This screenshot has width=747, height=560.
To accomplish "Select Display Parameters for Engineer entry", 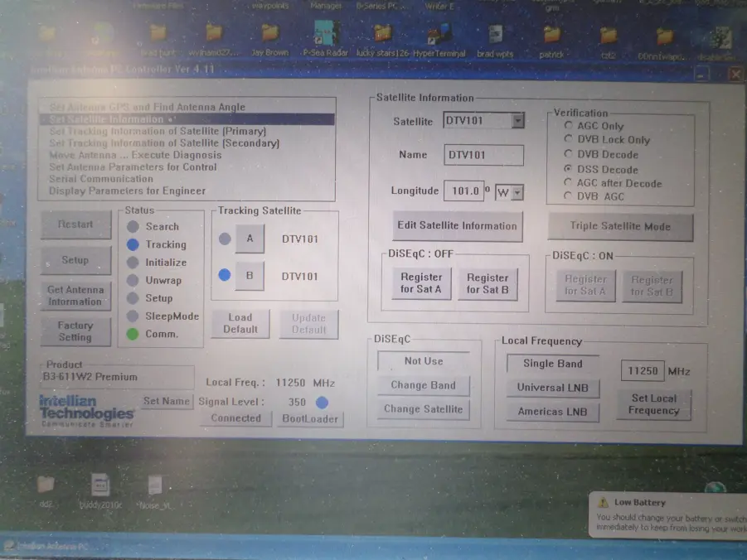I will point(127,191).
